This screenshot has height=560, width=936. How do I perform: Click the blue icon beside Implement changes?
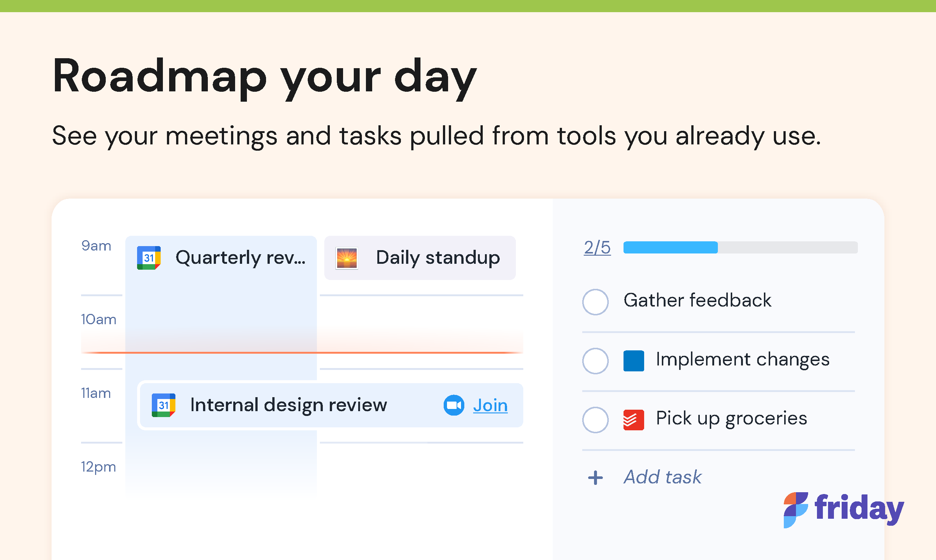pyautogui.click(x=634, y=361)
